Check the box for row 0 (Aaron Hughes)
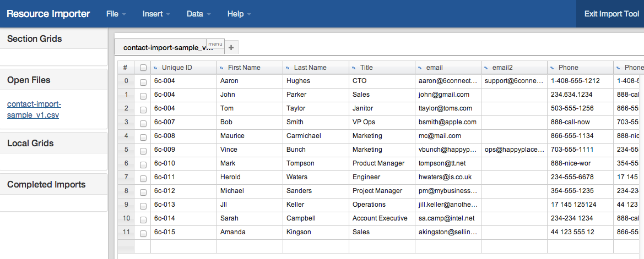Screen dimensions: 644x259 pyautogui.click(x=143, y=81)
